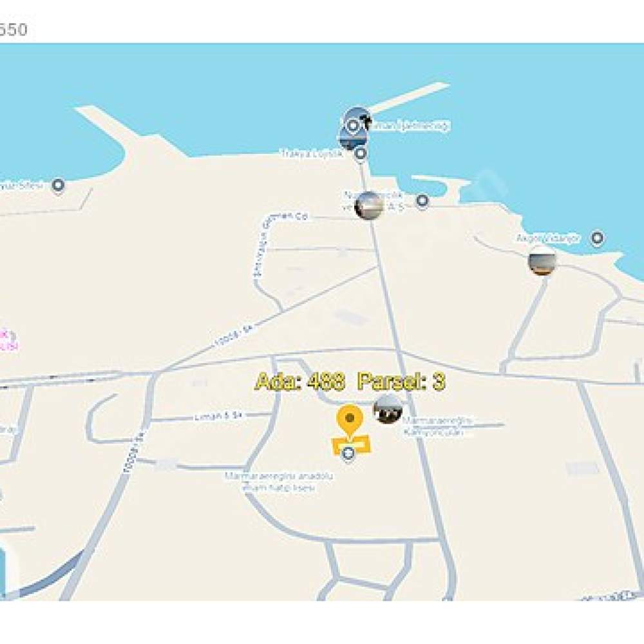The height and width of the screenshot is (644, 644).
Task: Click the pink place label at left edge
Action: pos(9,340)
